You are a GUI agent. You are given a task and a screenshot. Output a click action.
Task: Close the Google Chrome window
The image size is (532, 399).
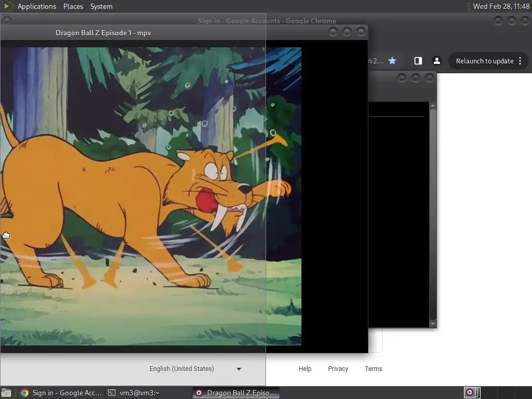[x=525, y=21]
